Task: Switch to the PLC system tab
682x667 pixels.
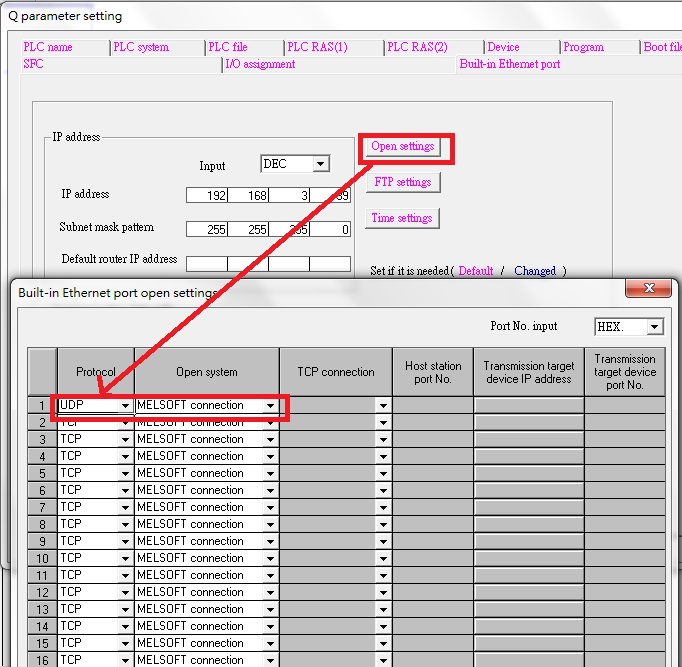Action: coord(141,47)
